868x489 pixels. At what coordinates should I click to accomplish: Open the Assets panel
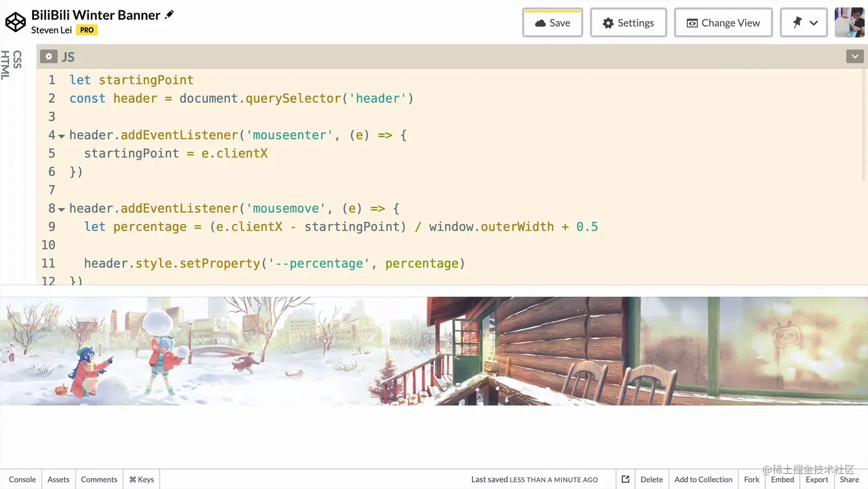(59, 479)
